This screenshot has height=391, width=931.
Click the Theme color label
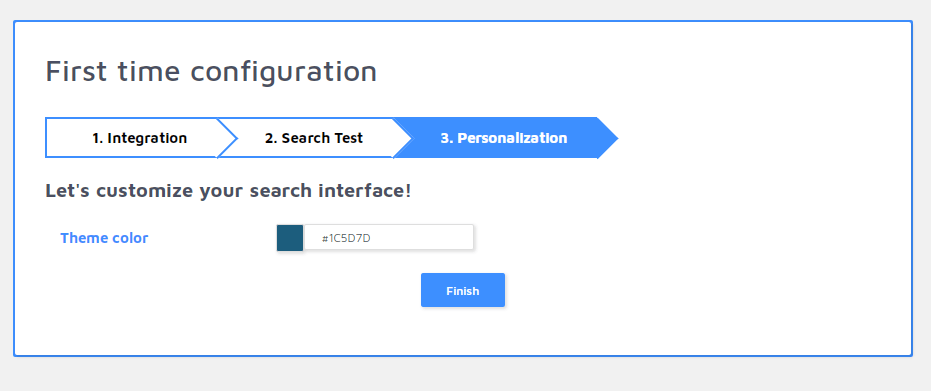(x=104, y=238)
